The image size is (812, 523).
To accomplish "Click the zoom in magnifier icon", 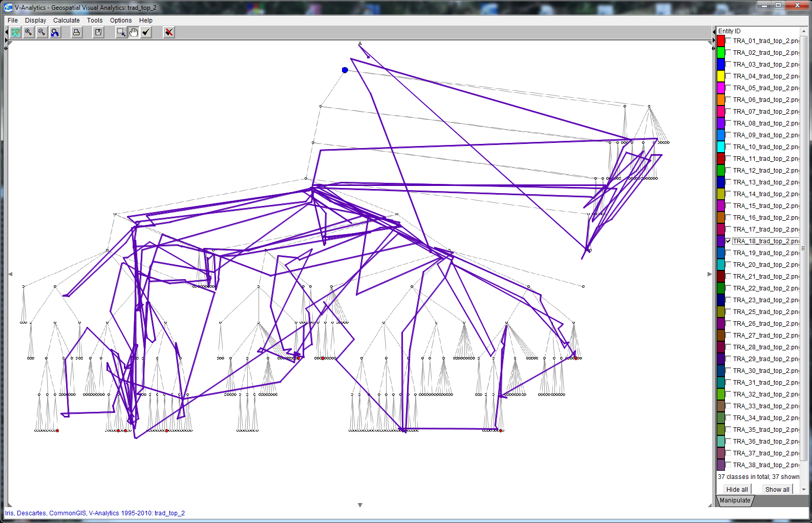I will pyautogui.click(x=29, y=32).
